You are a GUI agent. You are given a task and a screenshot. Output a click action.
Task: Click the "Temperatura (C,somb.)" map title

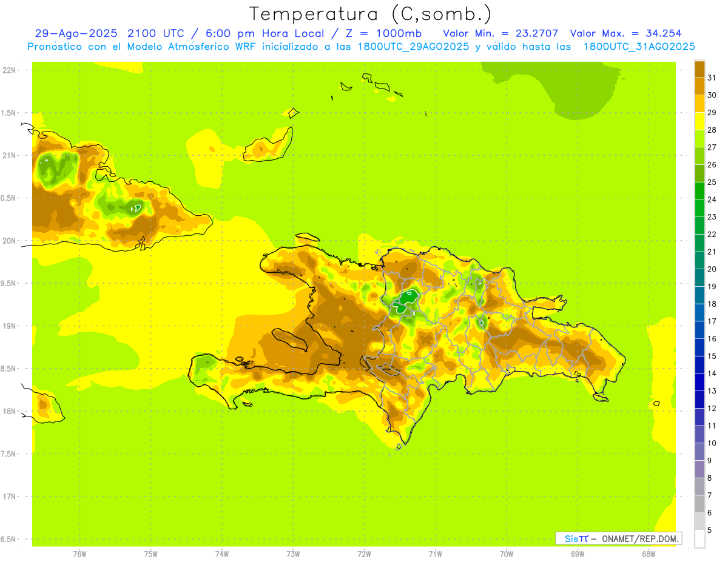click(371, 14)
